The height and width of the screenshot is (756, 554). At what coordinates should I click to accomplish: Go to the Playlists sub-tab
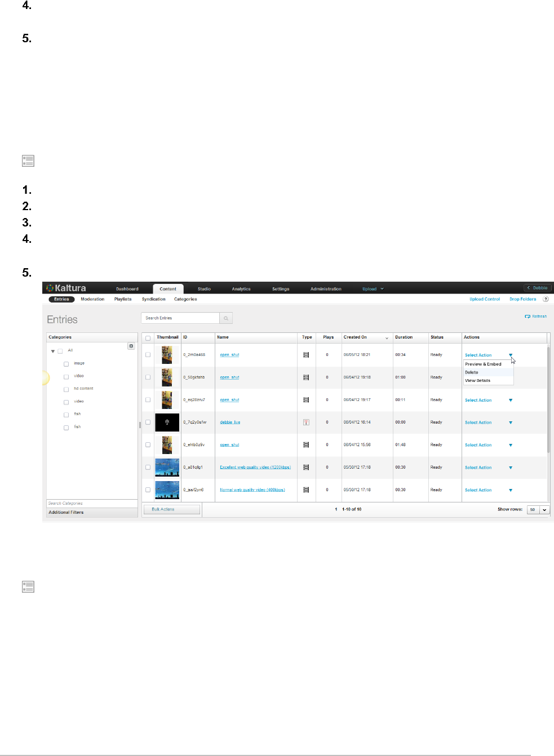[x=123, y=299]
